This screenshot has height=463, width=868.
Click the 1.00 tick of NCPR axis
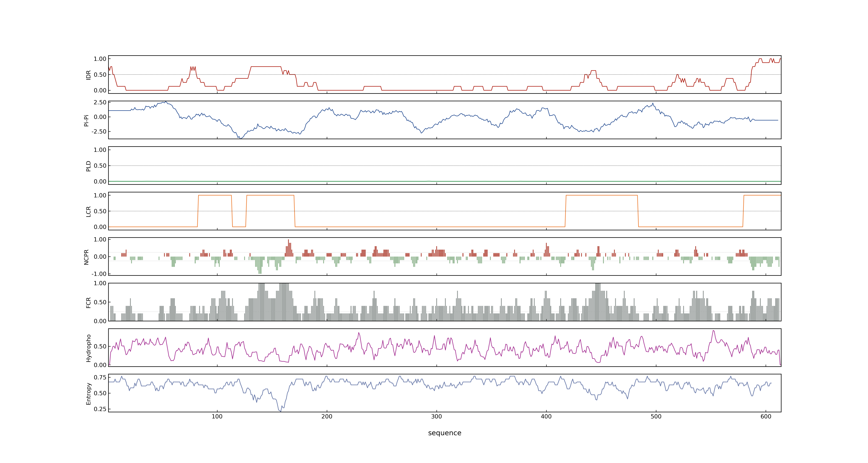(100, 240)
